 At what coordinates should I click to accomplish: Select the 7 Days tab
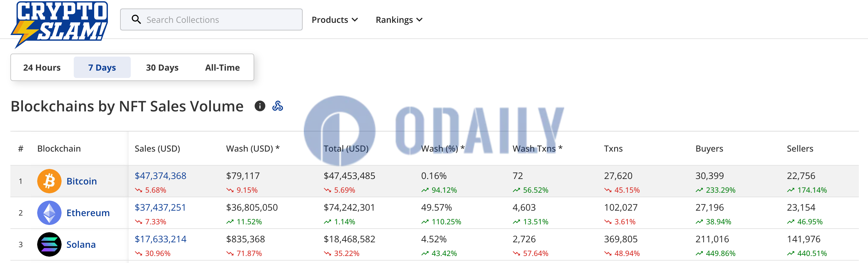[102, 67]
